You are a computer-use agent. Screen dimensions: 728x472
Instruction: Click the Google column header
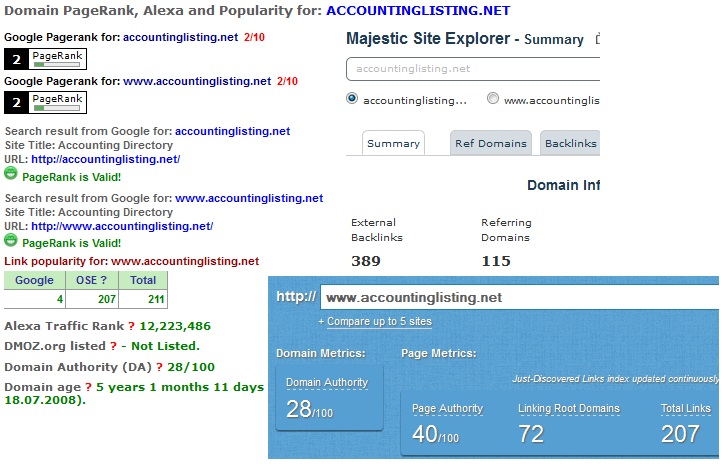coord(34,280)
